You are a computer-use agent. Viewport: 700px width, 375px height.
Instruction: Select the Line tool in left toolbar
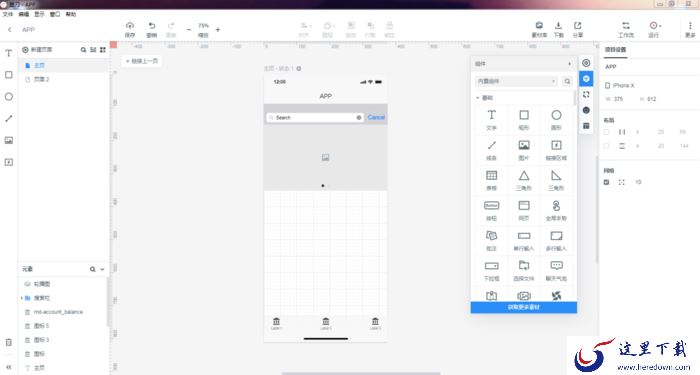pyautogui.click(x=8, y=118)
